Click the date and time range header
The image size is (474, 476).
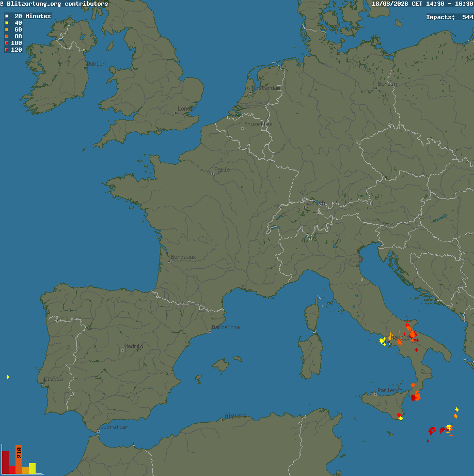coord(422,4)
